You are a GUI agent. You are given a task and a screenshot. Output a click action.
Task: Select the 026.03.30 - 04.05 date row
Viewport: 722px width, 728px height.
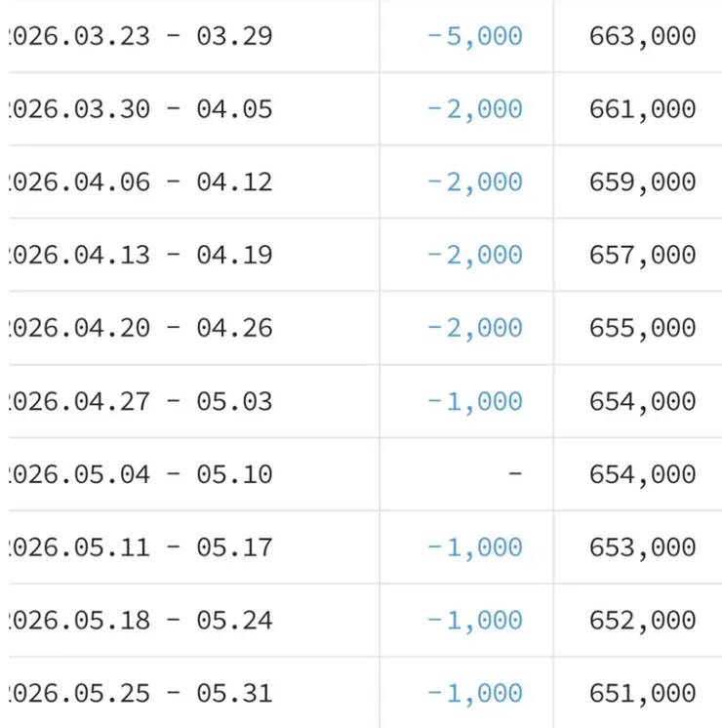point(140,109)
